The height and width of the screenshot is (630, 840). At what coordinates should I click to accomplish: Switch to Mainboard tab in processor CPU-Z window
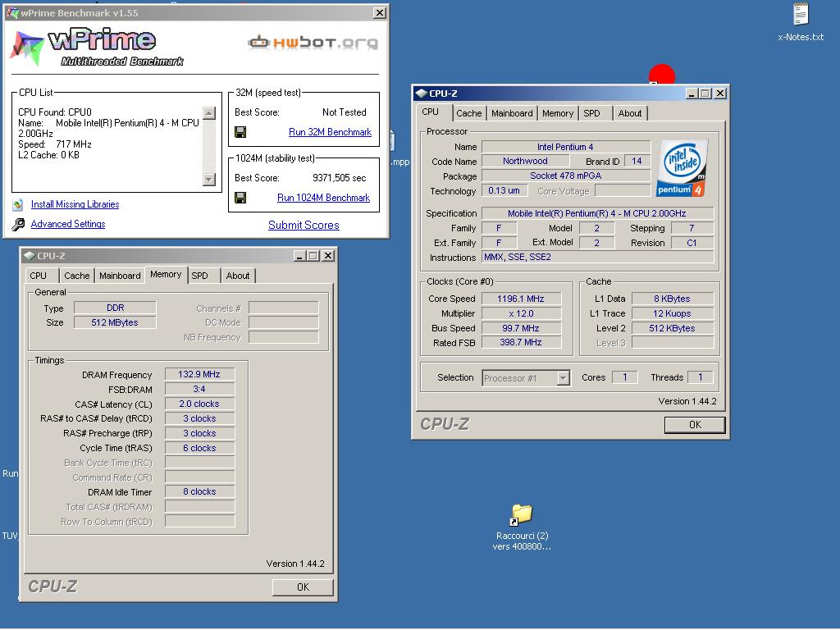tap(512, 113)
